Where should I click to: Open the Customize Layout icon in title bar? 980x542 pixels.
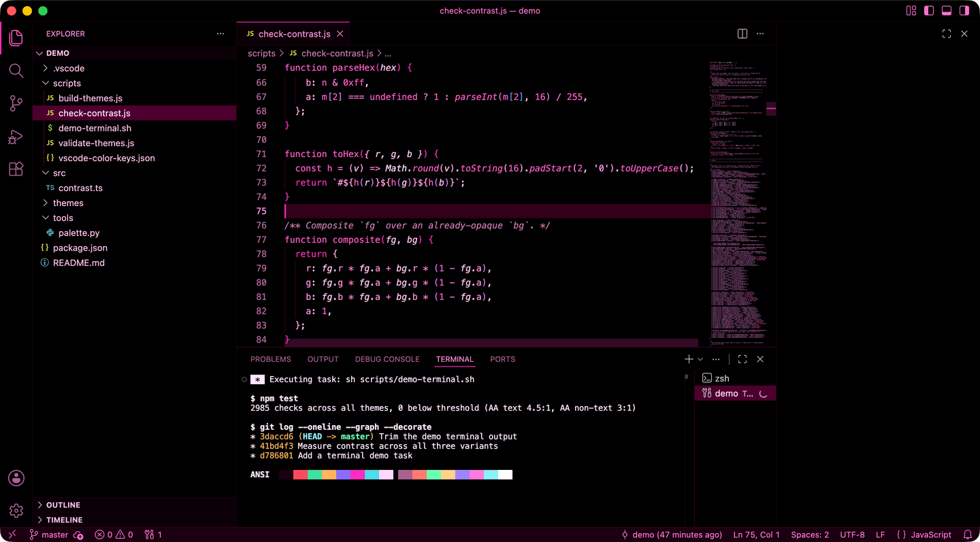point(911,11)
